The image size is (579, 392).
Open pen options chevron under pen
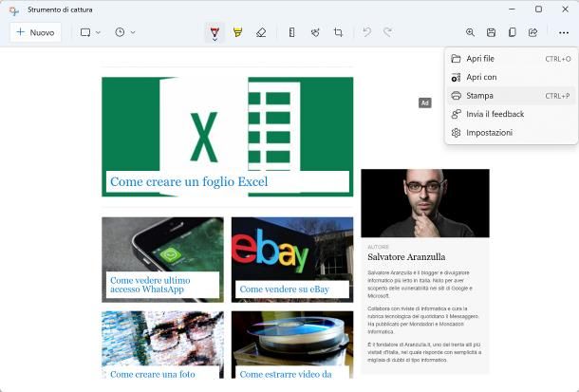215,39
